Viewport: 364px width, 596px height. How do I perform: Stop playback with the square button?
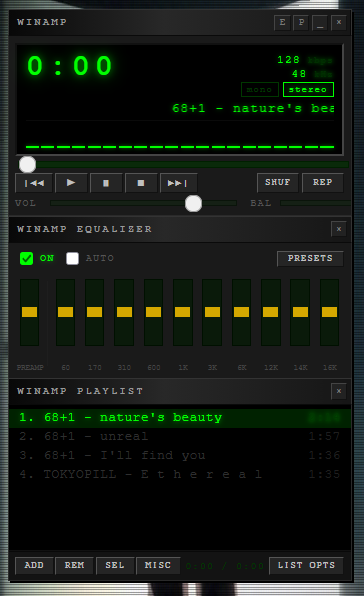click(141, 183)
